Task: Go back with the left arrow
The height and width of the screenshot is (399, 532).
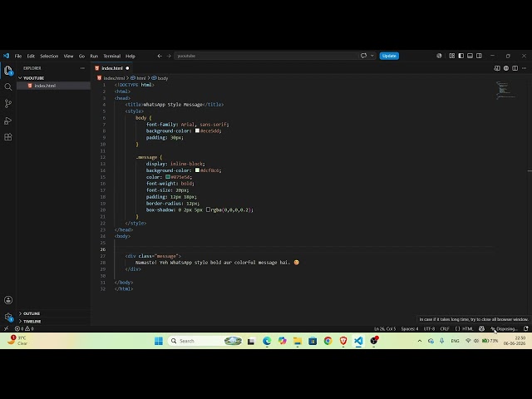Action: 160,56
